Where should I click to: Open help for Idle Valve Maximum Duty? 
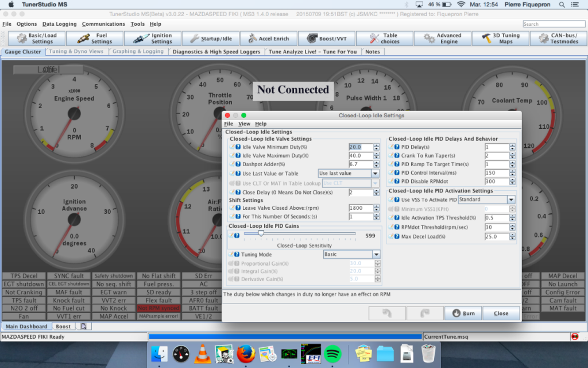(238, 155)
